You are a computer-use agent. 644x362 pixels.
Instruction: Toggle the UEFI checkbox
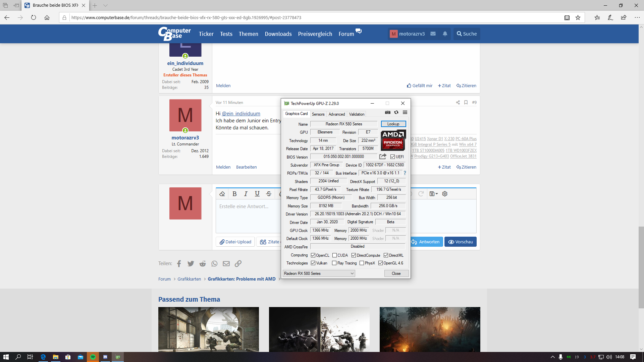pyautogui.click(x=392, y=157)
